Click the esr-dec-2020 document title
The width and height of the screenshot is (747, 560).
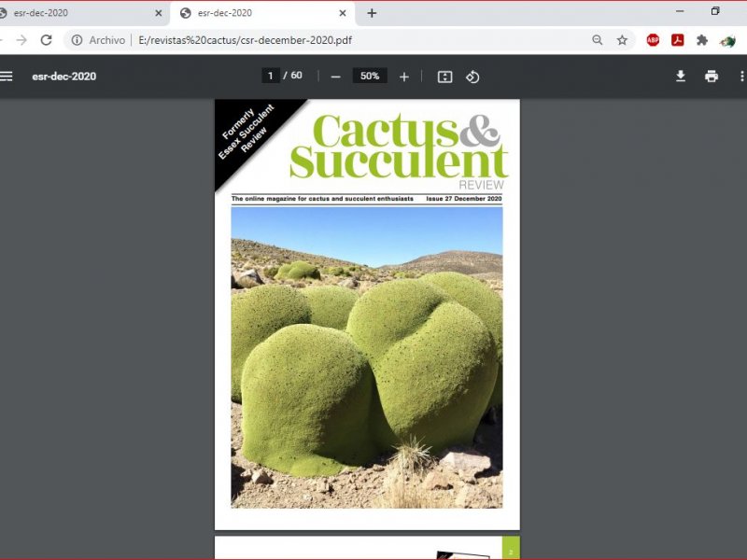tap(63, 77)
